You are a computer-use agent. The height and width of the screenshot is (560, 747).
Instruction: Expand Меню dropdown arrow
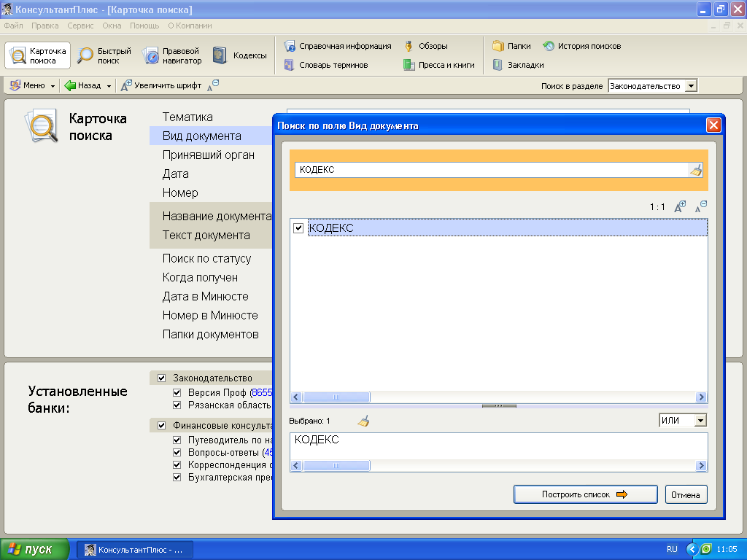tap(53, 86)
